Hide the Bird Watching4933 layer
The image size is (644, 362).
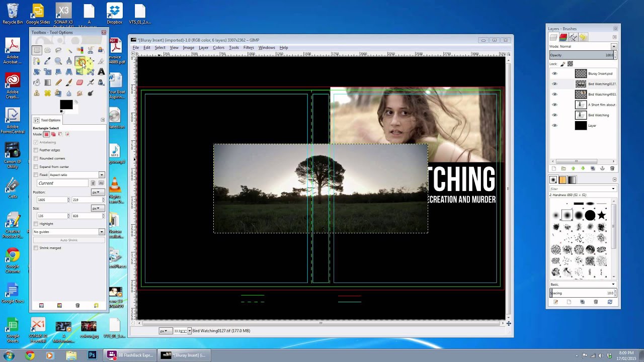point(554,94)
